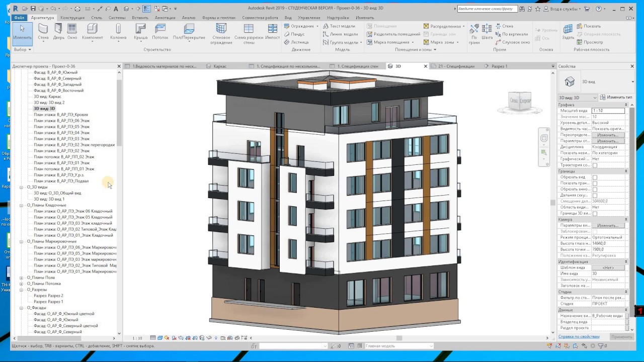Toggle the Обрезать аннотации checkbox

point(595,189)
